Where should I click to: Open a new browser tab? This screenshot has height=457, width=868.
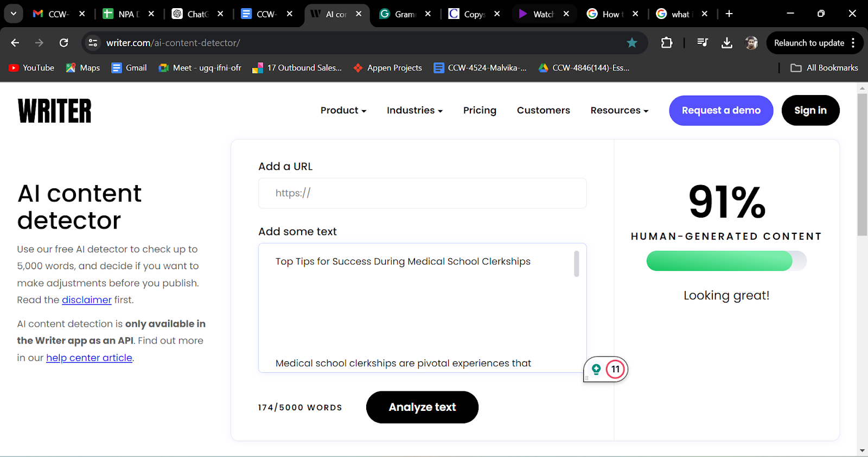[x=729, y=14]
